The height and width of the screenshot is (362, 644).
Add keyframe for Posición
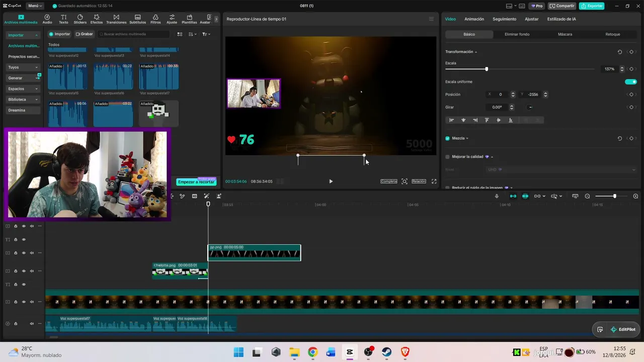coord(631,95)
